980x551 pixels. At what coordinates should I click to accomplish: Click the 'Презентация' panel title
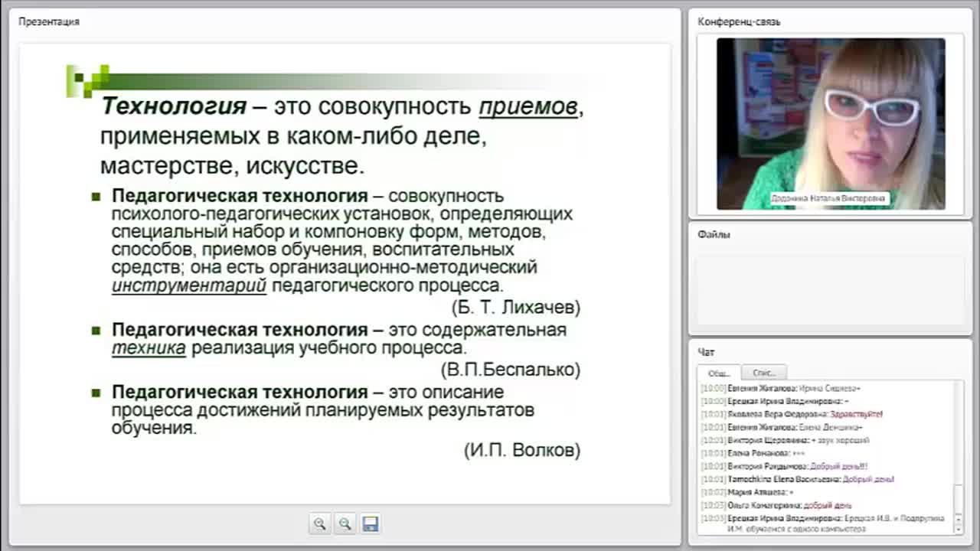click(49, 21)
